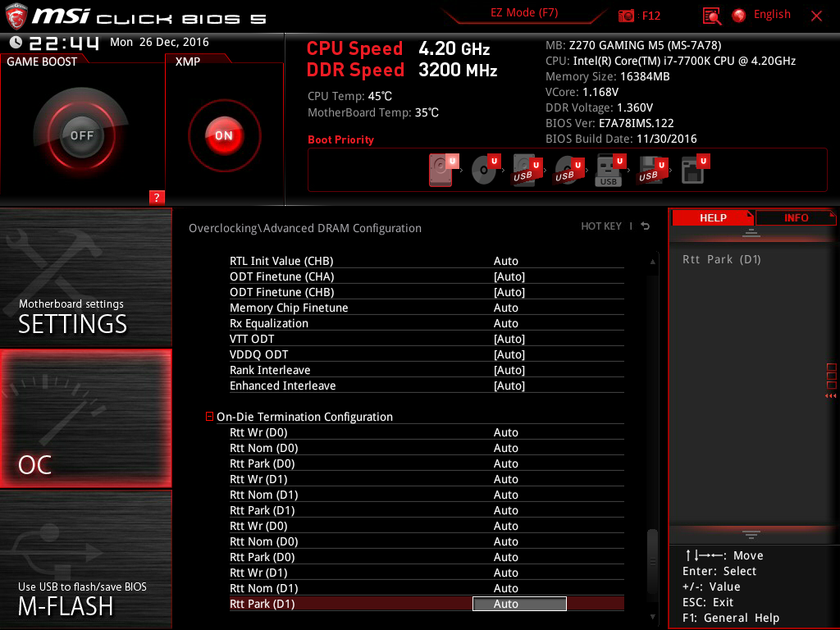This screenshot has height=630, width=840.
Task: Turn off the XMP button
Action: [224, 135]
